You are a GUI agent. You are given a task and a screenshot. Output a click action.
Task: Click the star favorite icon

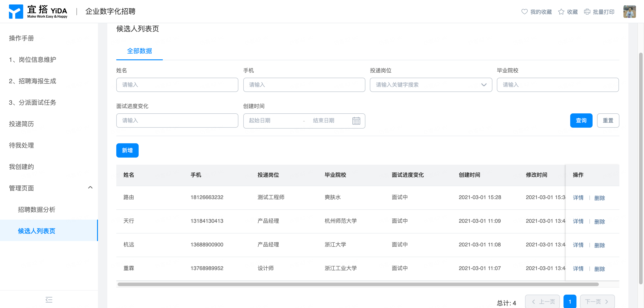click(x=561, y=12)
